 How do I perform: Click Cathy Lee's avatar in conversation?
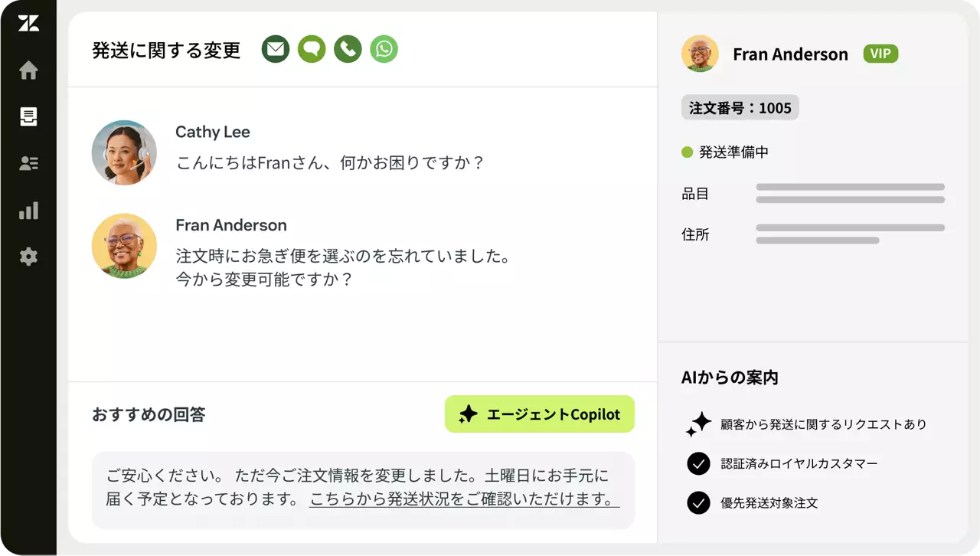(x=124, y=152)
